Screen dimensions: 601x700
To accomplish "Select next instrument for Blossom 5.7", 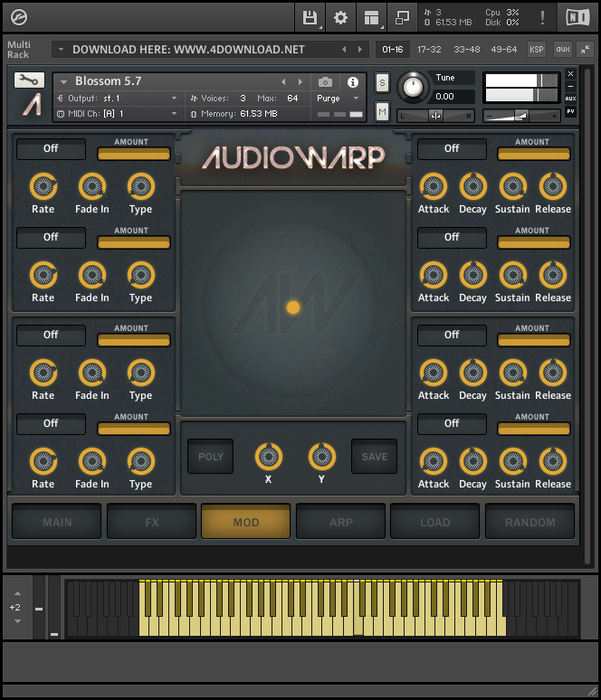I will (300, 81).
